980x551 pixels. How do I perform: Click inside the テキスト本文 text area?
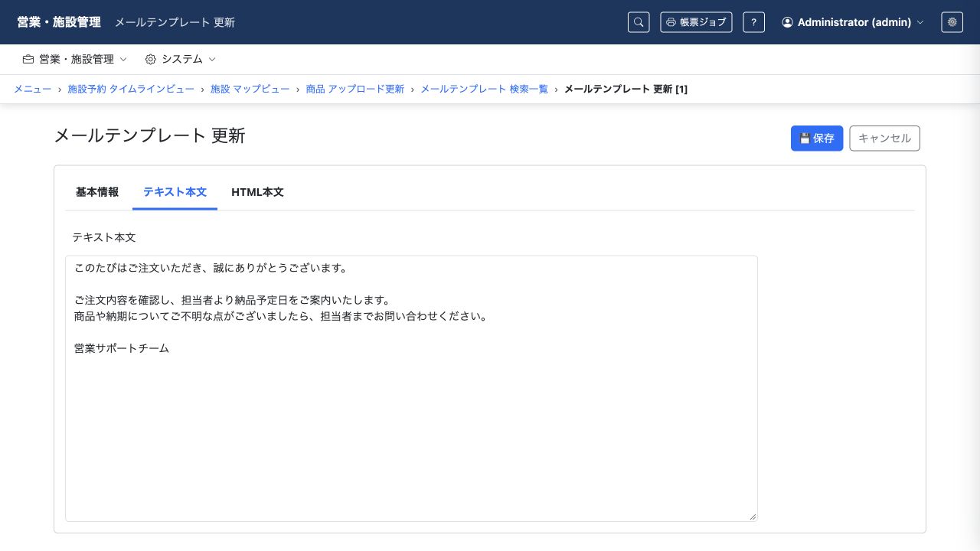pyautogui.click(x=411, y=389)
